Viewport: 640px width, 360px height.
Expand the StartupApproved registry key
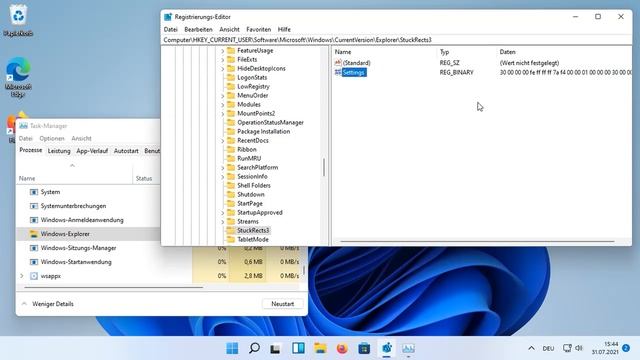tap(222, 212)
